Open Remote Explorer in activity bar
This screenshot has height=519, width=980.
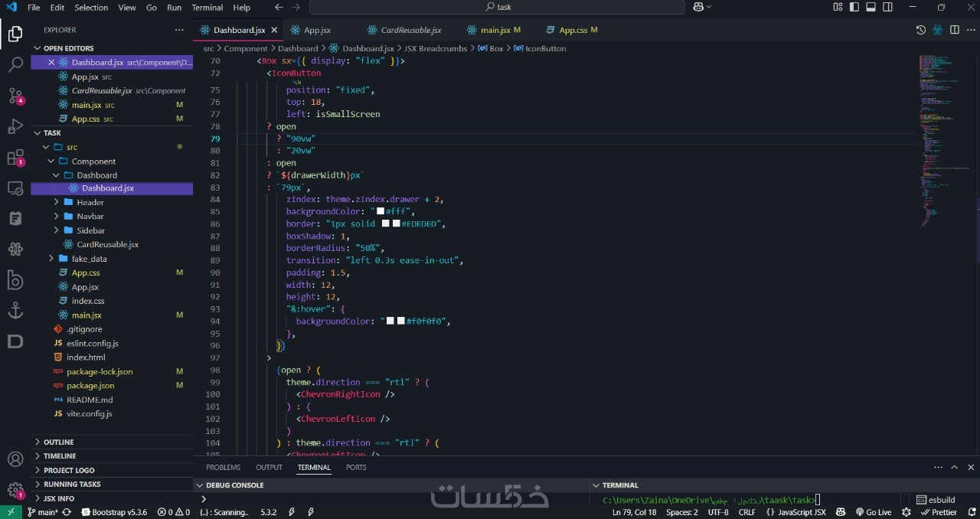[x=15, y=188]
